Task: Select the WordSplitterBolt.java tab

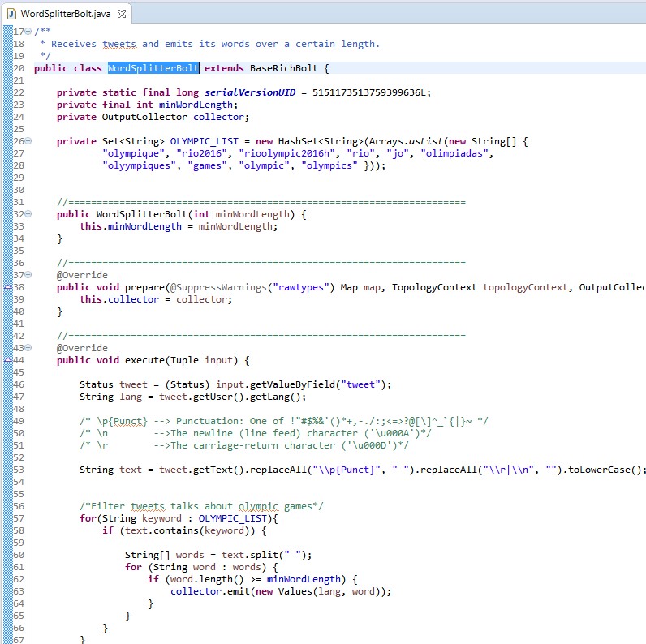Action: click(x=66, y=14)
